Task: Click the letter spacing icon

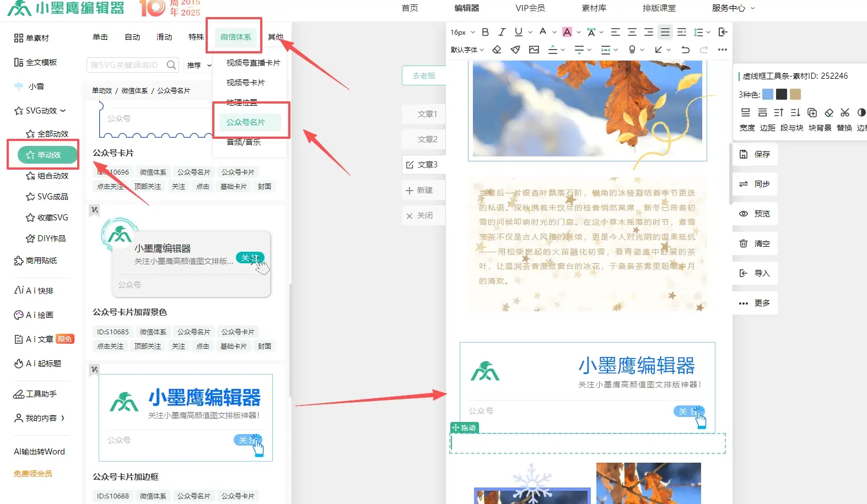Action: coord(591,32)
